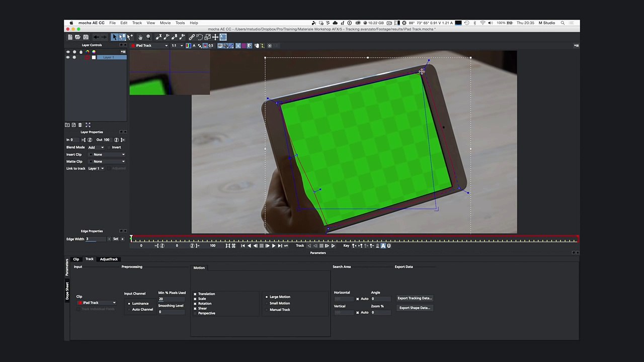Tick the Invert checkbox in Layer Properties
The image size is (644, 362).
[x=109, y=147]
